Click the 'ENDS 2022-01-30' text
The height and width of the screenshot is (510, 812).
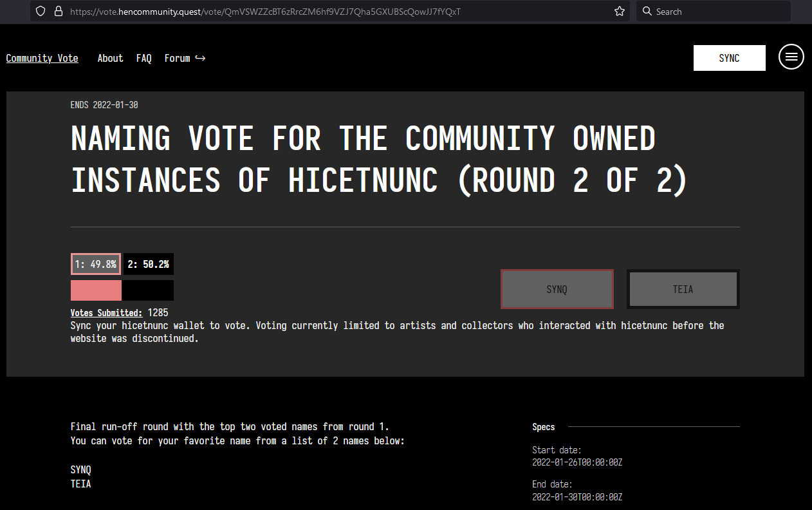pos(104,105)
